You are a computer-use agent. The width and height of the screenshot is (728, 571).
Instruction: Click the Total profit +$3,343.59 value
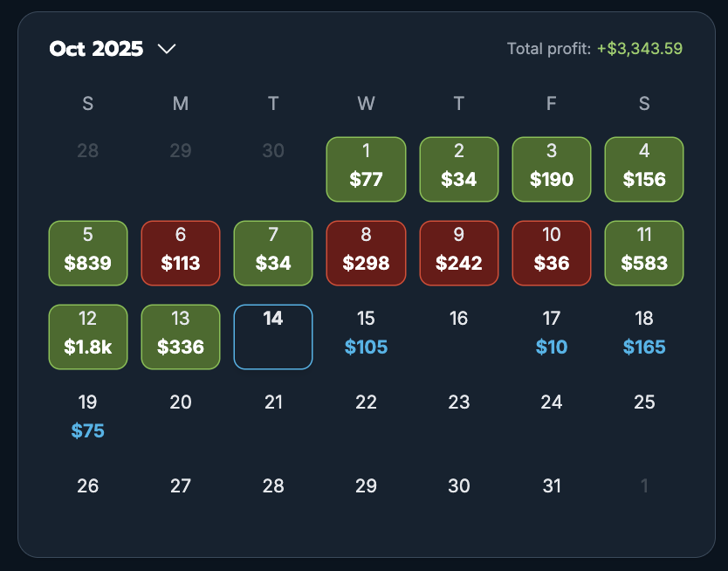639,49
